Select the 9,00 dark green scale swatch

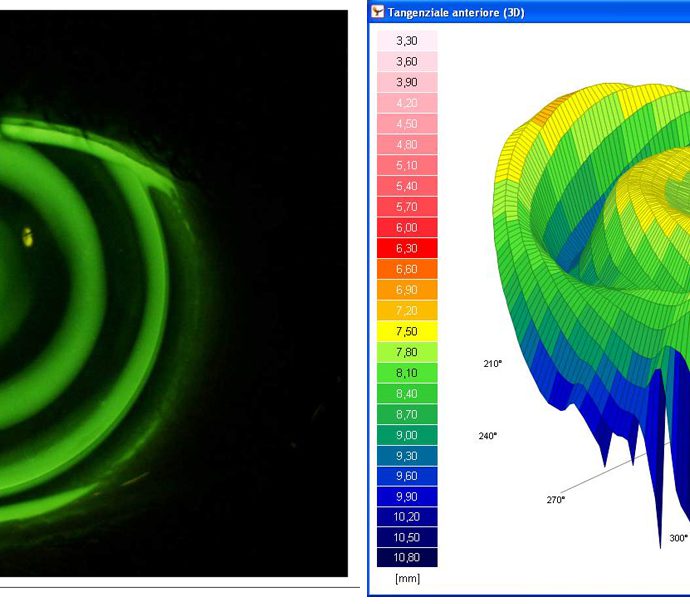point(406,435)
